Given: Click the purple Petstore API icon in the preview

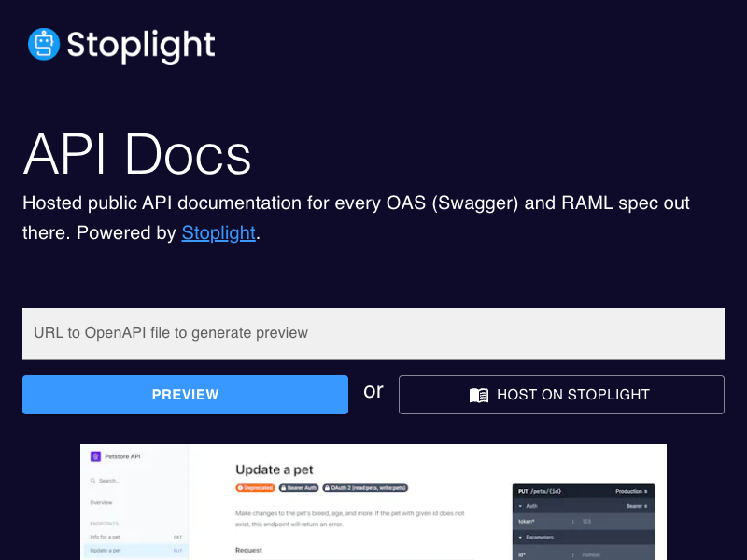Looking at the screenshot, I should coord(95,456).
